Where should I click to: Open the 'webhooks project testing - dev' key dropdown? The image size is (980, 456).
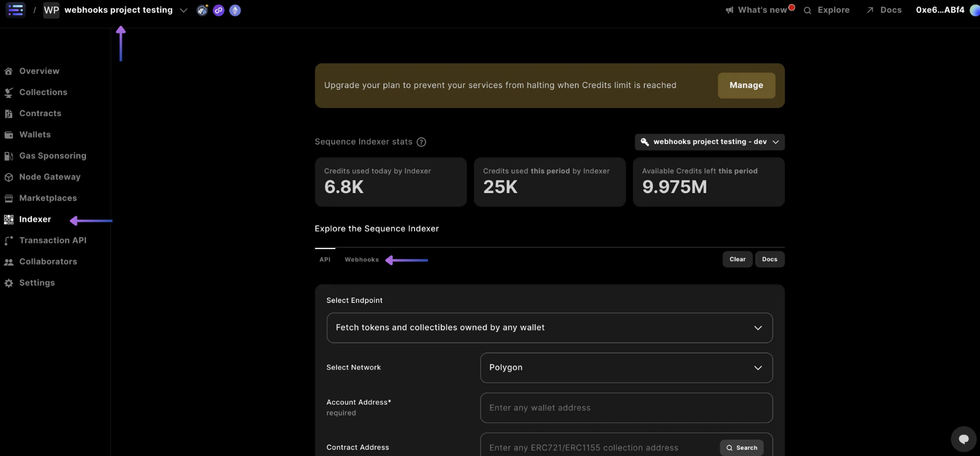point(710,142)
